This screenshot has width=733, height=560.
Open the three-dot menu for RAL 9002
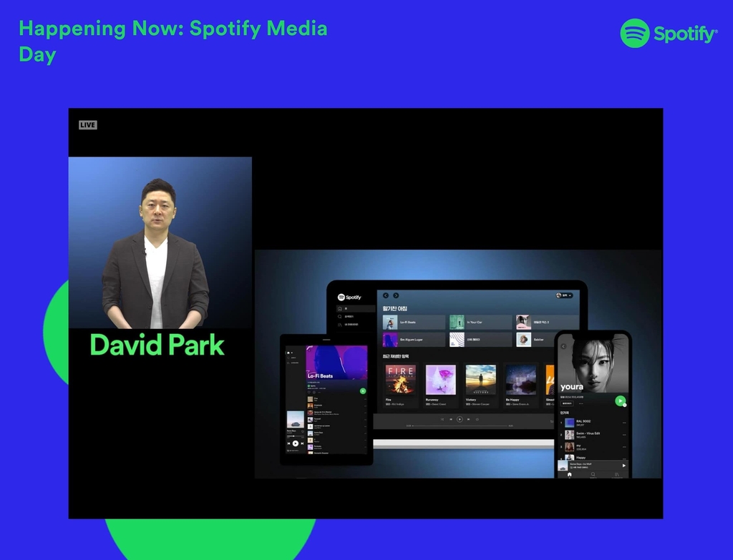coord(623,423)
